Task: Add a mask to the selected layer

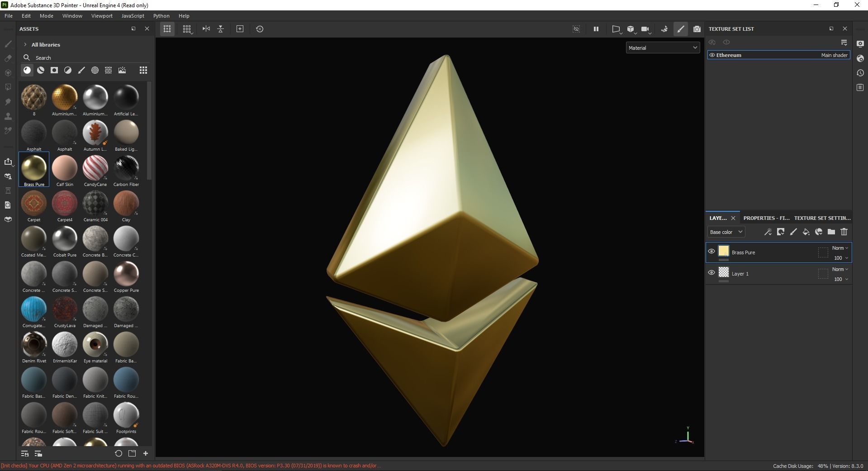Action: 780,232
